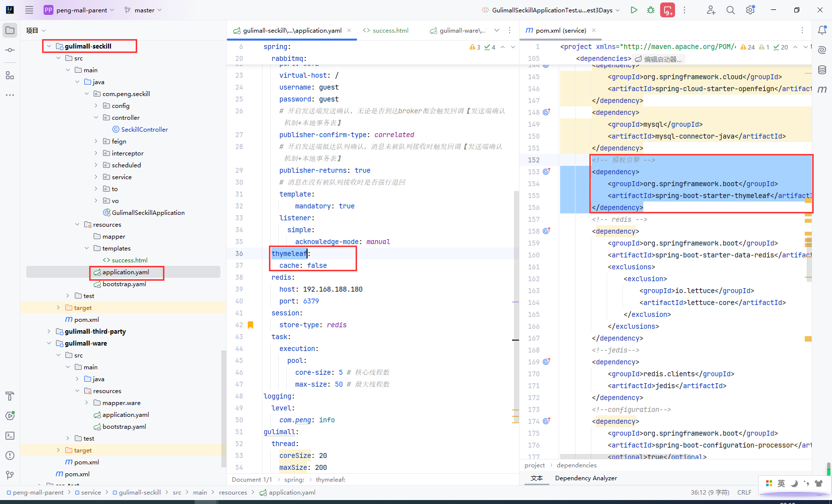Open pom editor tab options menu
The width and height of the screenshot is (832, 504).
pyautogui.click(x=802, y=30)
